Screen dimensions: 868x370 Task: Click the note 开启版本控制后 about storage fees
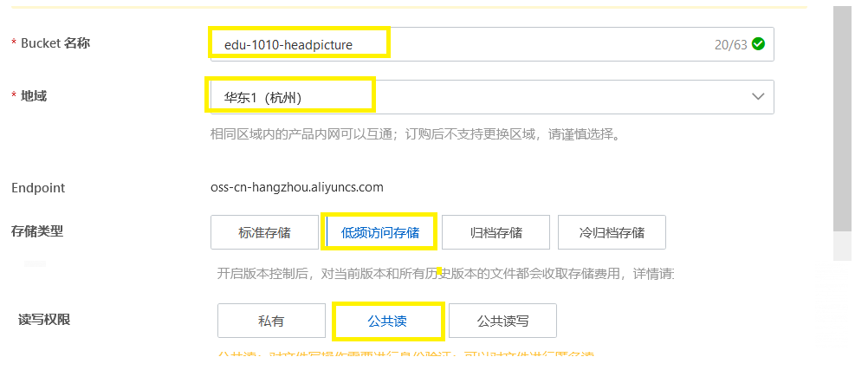point(445,274)
